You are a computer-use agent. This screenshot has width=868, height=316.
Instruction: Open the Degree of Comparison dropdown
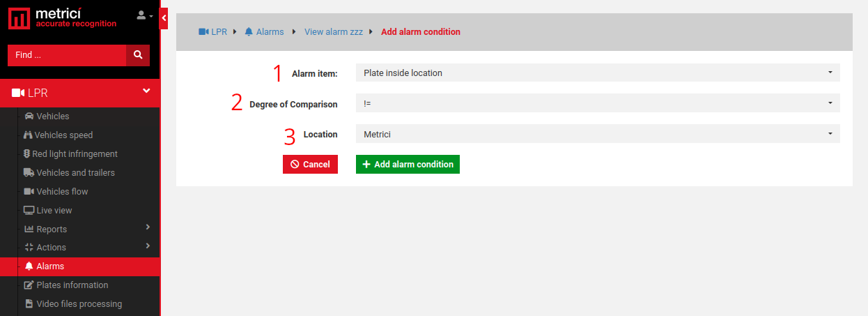[x=598, y=103]
